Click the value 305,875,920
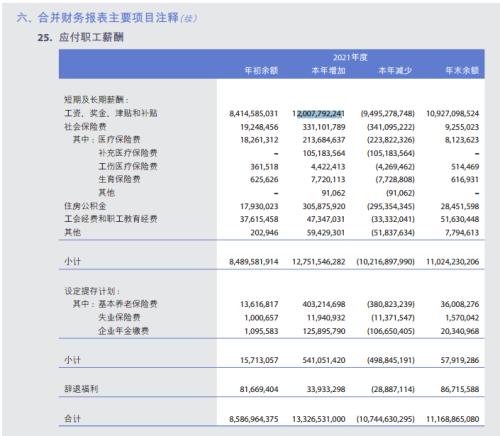Viewport: 500px width, 436px height. [324, 206]
